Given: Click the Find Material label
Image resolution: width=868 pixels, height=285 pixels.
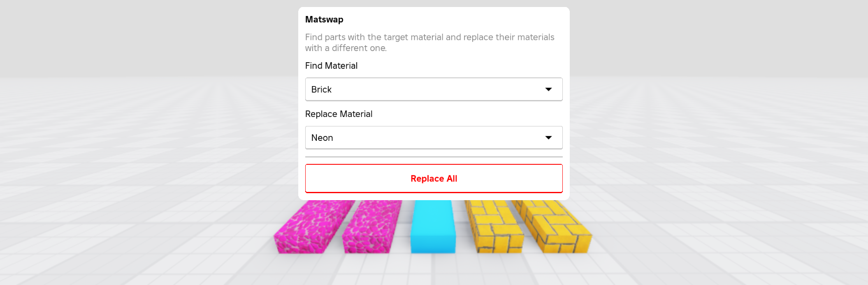Looking at the screenshot, I should click(331, 65).
